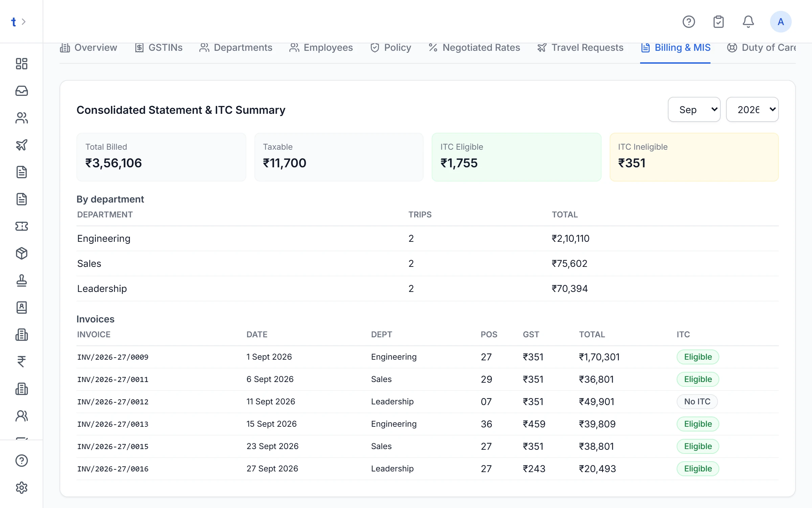Open the inbox tray icon in sidebar
The height and width of the screenshot is (508, 812).
click(x=22, y=91)
